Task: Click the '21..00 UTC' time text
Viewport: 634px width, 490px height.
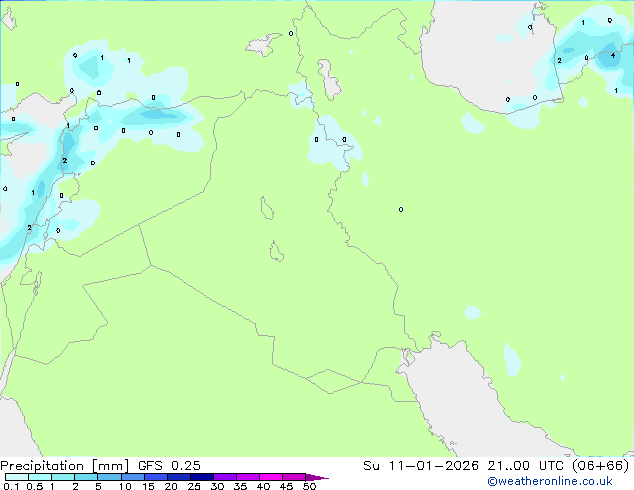Action: coord(526,466)
